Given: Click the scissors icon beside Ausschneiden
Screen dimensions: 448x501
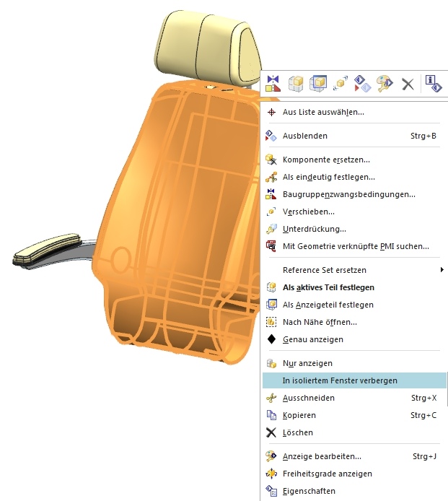Looking at the screenshot, I should 271,398.
